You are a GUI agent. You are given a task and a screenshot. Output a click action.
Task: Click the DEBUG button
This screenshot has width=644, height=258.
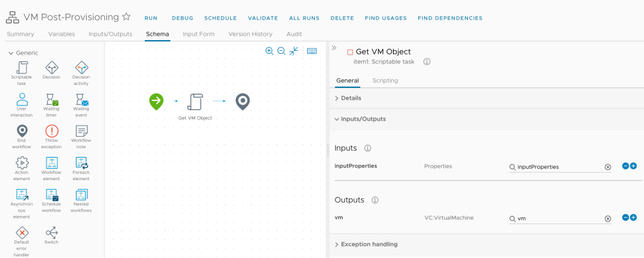click(x=182, y=18)
